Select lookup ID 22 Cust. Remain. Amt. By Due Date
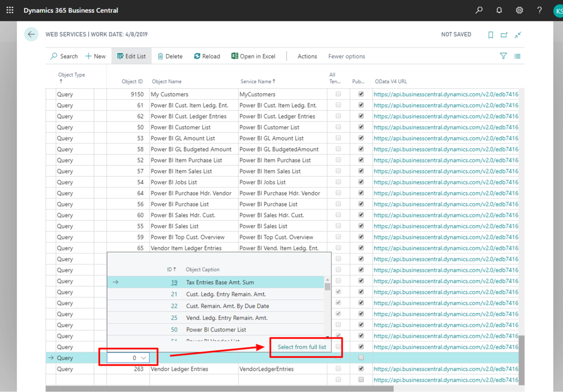This screenshot has height=392, width=563. [x=216, y=306]
